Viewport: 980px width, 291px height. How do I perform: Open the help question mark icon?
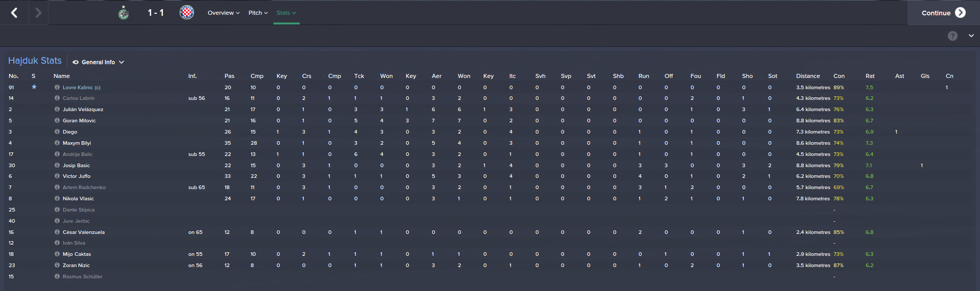[x=952, y=36]
